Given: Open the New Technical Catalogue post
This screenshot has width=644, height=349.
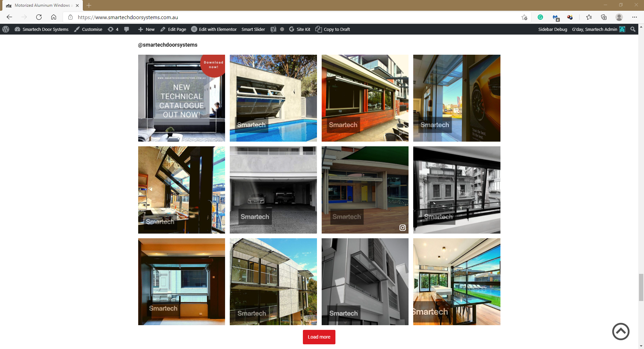Looking at the screenshot, I should [x=181, y=98].
